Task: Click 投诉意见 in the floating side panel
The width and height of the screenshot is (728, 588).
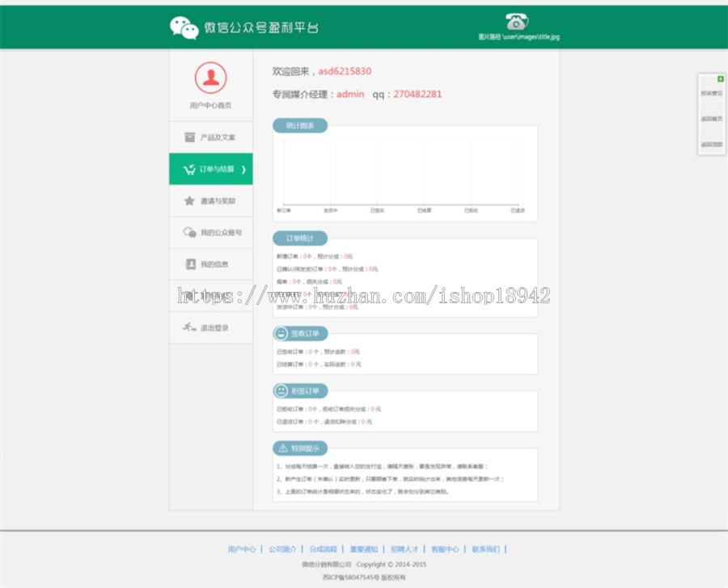Action: point(712,93)
